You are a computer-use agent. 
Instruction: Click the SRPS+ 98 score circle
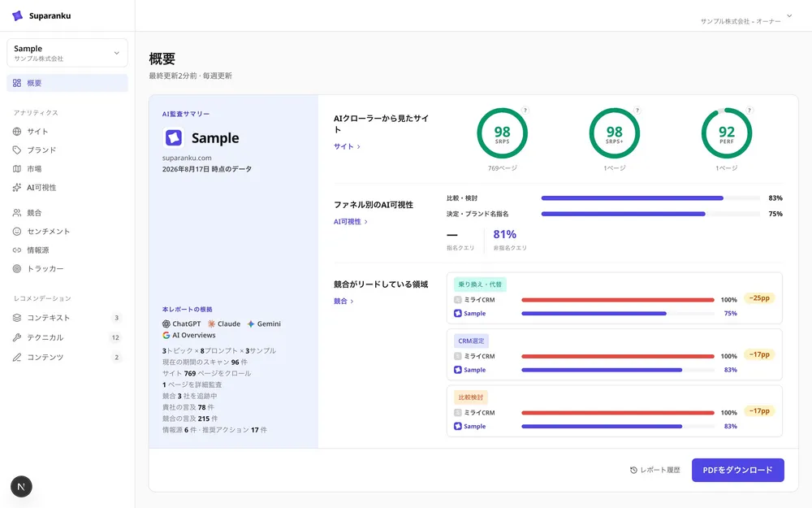point(614,134)
